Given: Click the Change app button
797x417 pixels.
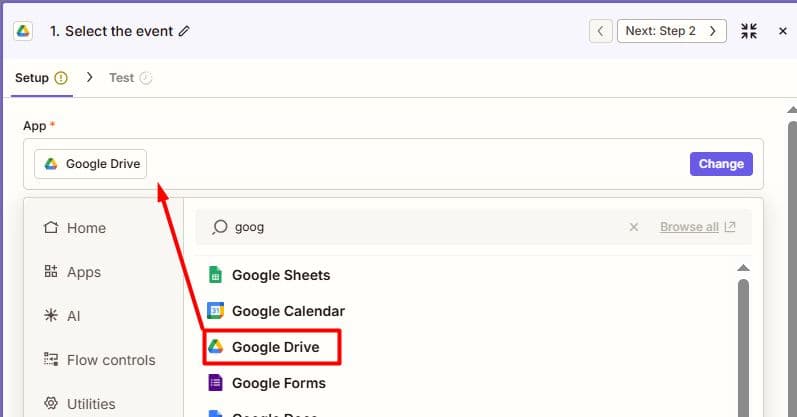Looking at the screenshot, I should coord(721,164).
